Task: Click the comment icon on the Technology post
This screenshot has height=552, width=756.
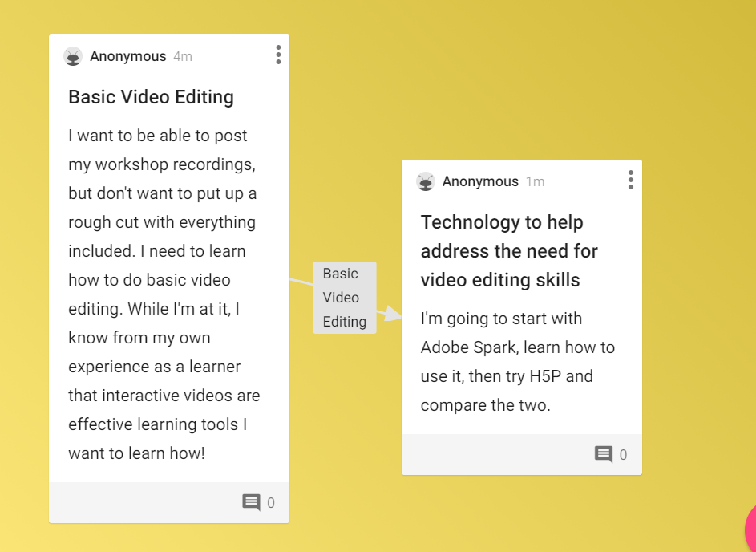Action: (x=604, y=454)
